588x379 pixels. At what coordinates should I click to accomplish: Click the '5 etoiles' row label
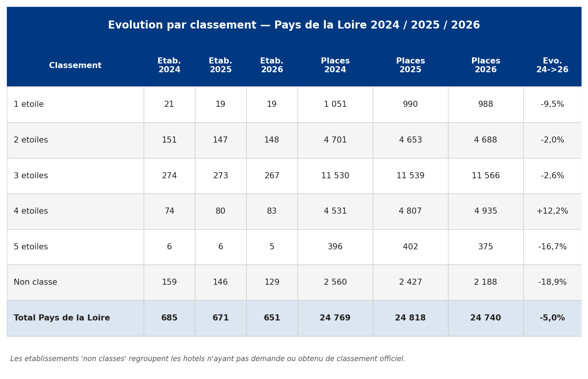point(31,247)
